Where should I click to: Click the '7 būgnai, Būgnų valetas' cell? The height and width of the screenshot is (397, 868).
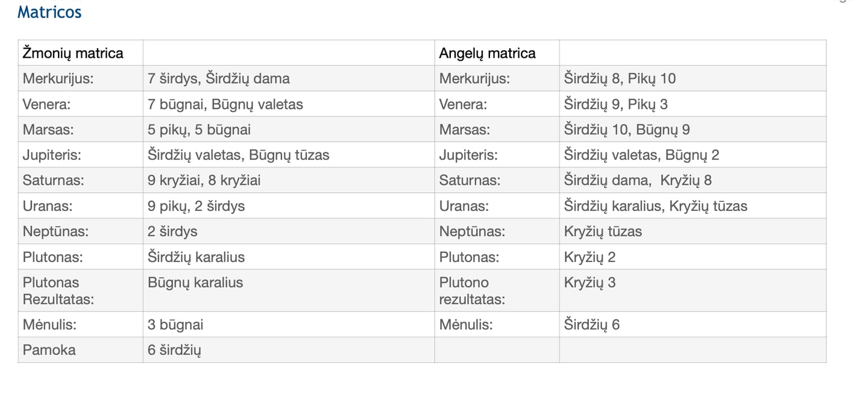pos(225,104)
